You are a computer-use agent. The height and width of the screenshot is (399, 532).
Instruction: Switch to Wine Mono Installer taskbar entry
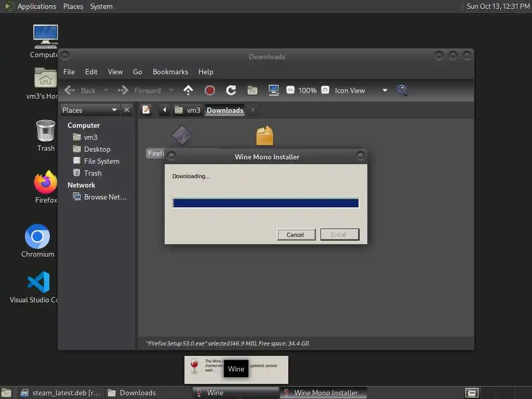(x=323, y=393)
